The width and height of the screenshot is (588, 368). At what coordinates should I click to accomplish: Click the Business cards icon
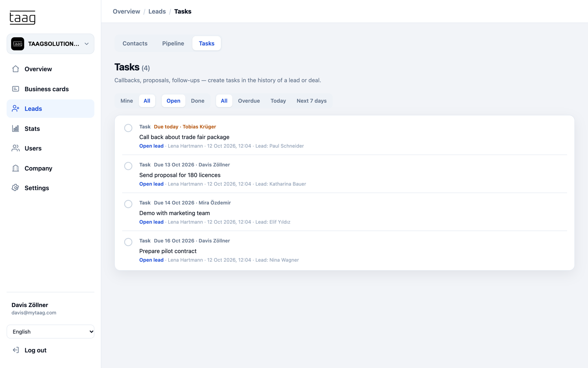[x=15, y=89]
